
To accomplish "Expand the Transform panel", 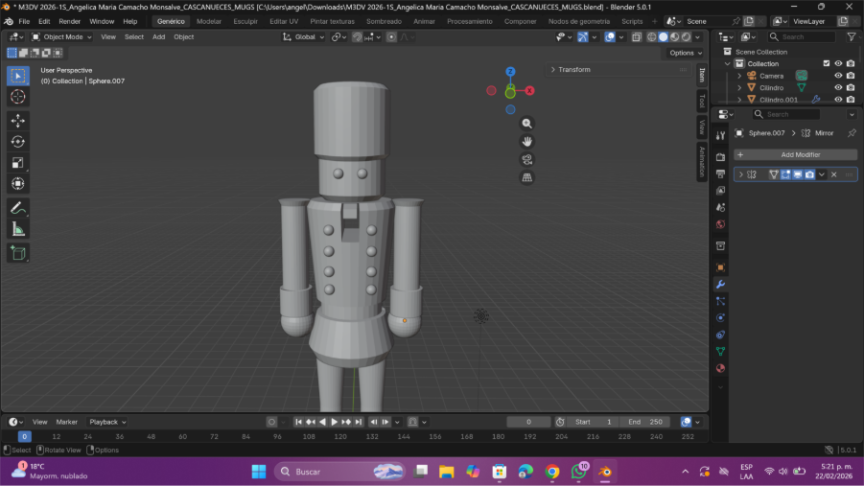I will (574, 70).
